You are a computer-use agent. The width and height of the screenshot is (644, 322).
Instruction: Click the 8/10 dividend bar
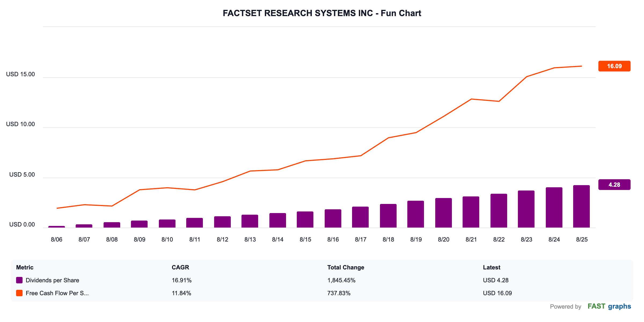(167, 224)
